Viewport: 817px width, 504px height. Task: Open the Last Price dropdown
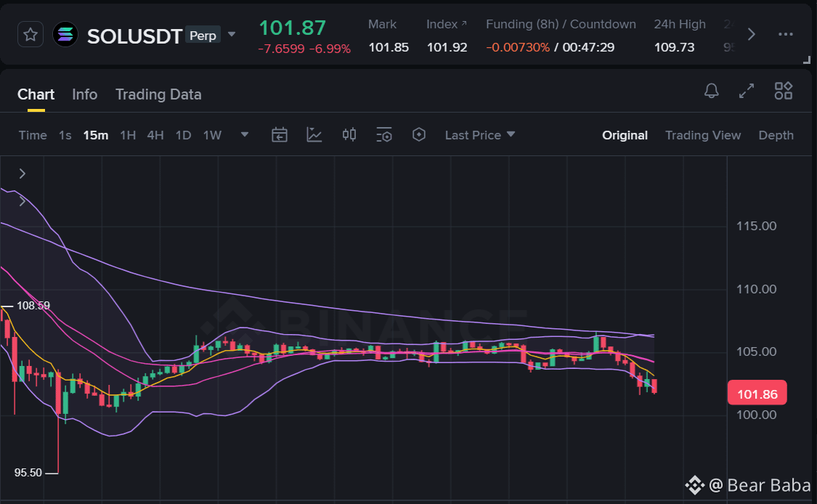pyautogui.click(x=480, y=135)
